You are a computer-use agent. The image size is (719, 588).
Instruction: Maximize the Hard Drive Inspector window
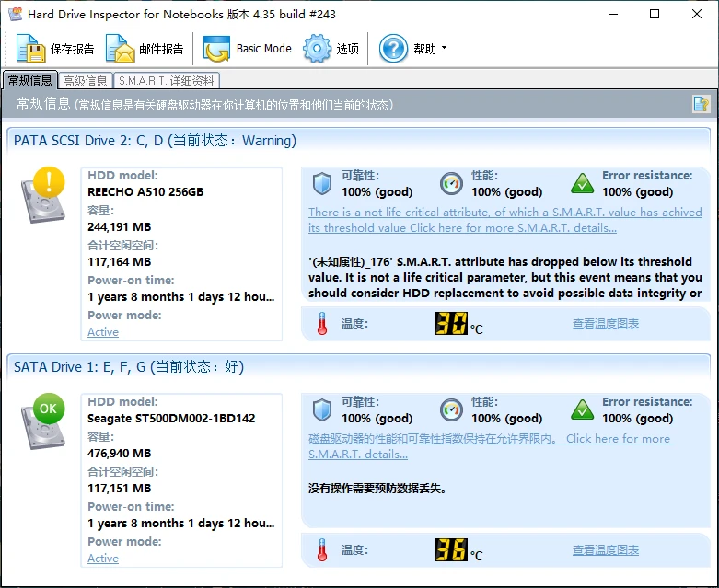[655, 14]
